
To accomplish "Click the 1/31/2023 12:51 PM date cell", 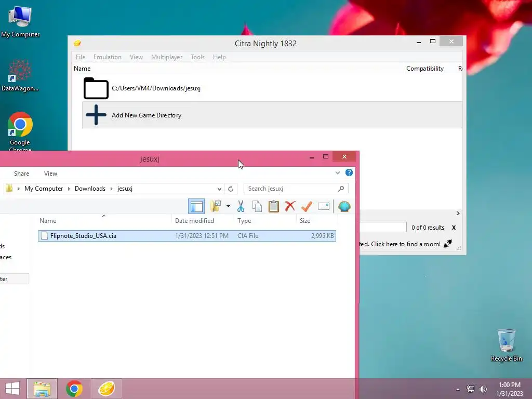I will coord(202,236).
